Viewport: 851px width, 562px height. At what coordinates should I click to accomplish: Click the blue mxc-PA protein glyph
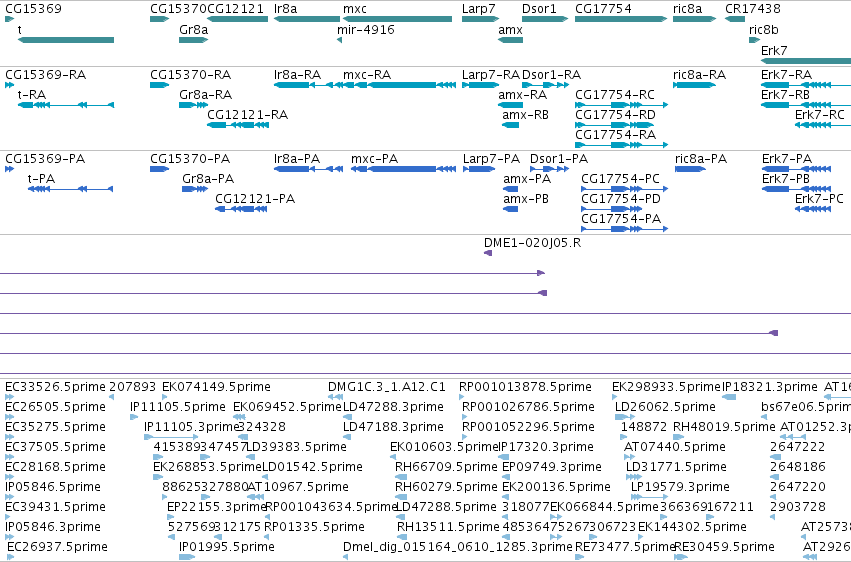(403, 169)
